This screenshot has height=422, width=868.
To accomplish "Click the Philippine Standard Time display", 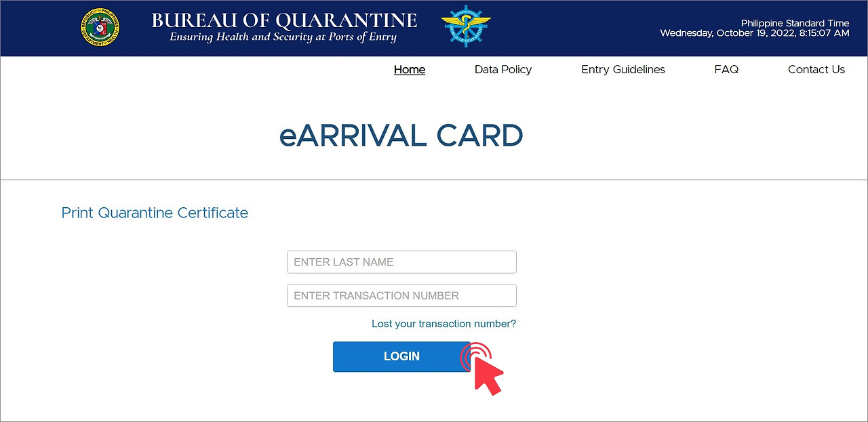I will (x=755, y=28).
